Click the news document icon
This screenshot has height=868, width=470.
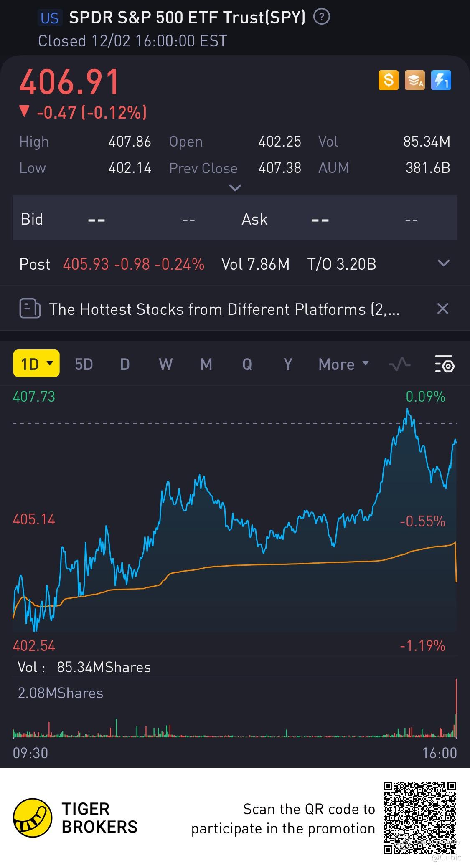tap(30, 309)
